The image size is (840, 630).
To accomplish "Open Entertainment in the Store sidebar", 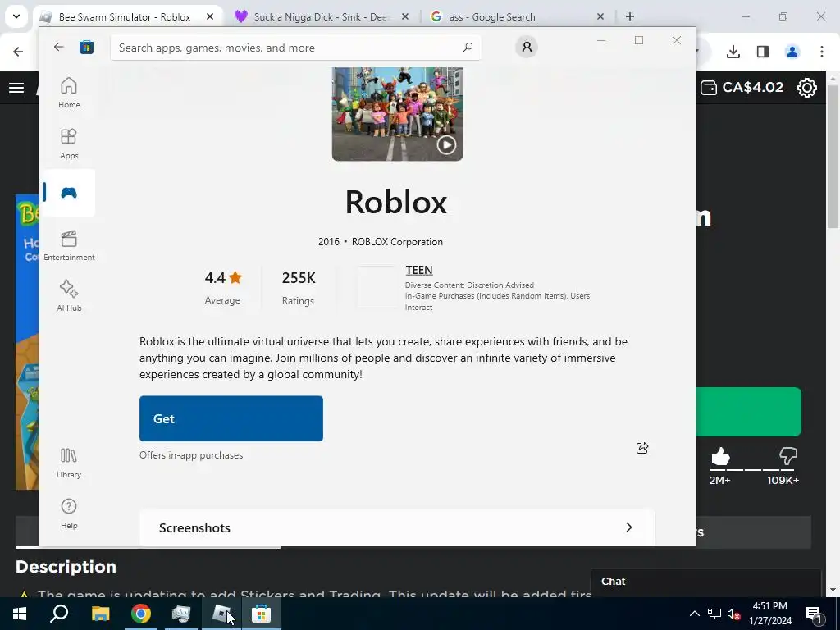I will [x=69, y=245].
